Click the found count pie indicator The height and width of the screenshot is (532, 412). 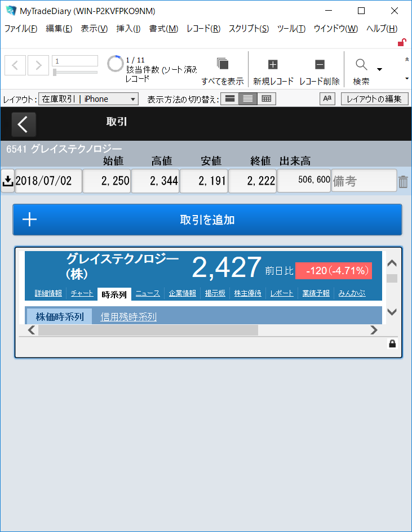point(115,64)
